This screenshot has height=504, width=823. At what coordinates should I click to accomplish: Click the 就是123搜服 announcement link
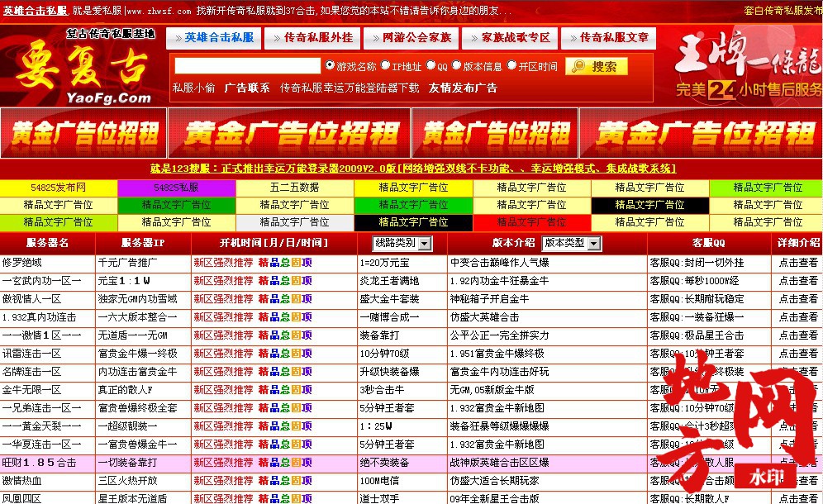coord(412,169)
